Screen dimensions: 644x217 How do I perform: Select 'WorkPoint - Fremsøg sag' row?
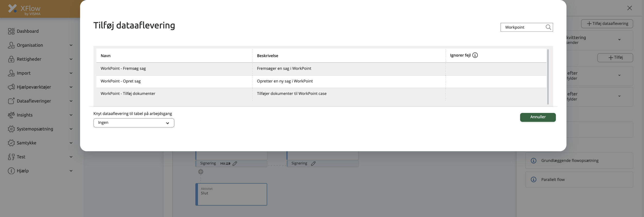(321, 69)
